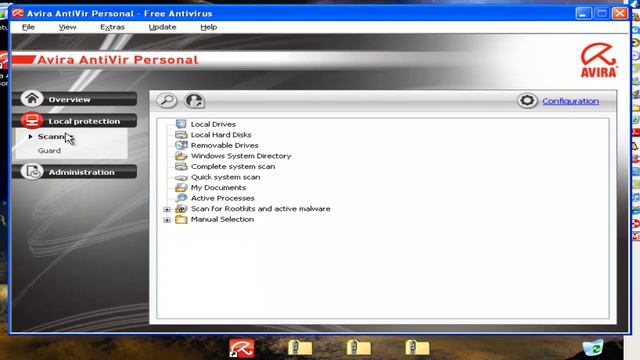Close the Avira AntiVir window
640x360 pixels.
[620, 13]
